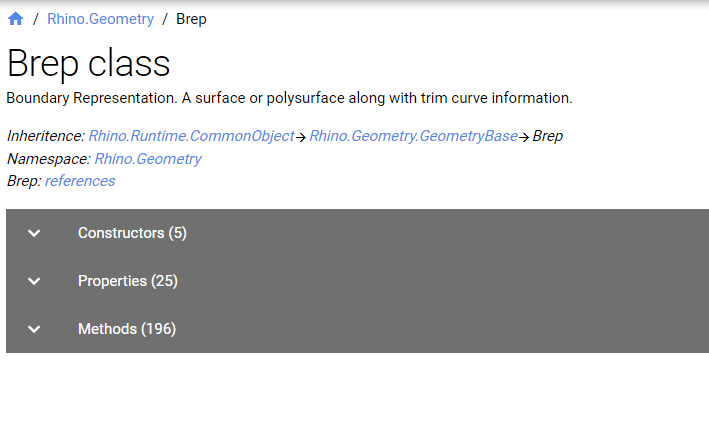Image resolution: width=709 pixels, height=430 pixels.
Task: Click the Methods (196) section title
Action: [127, 329]
